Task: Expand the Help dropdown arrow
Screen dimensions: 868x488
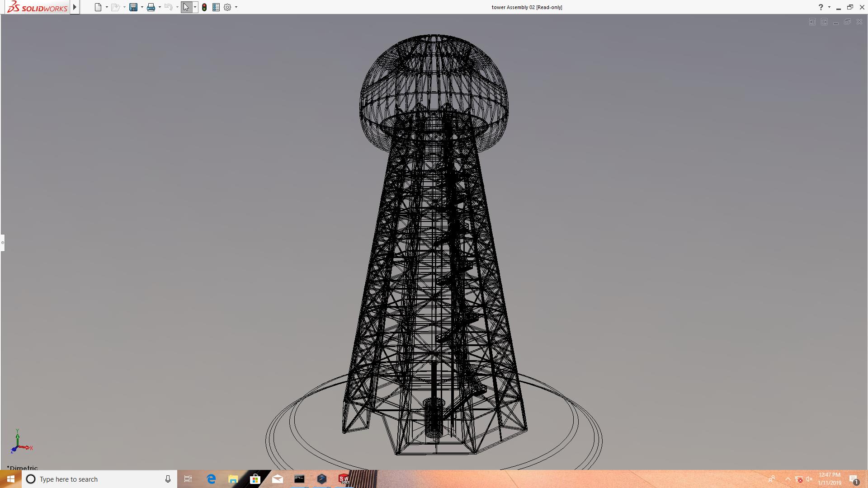Action: [x=829, y=7]
